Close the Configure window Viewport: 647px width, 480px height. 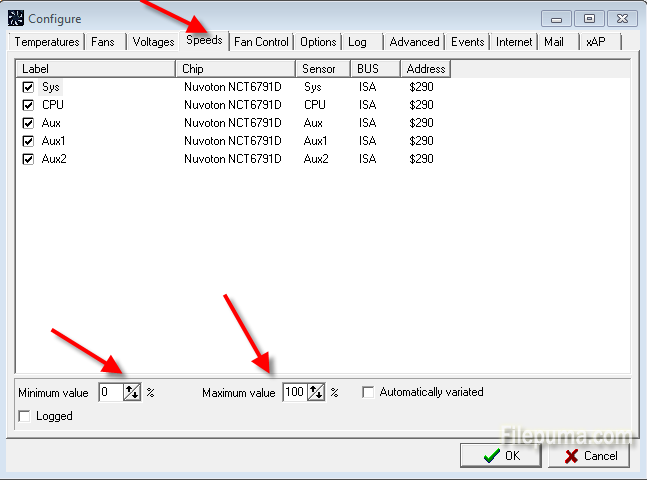(x=622, y=19)
